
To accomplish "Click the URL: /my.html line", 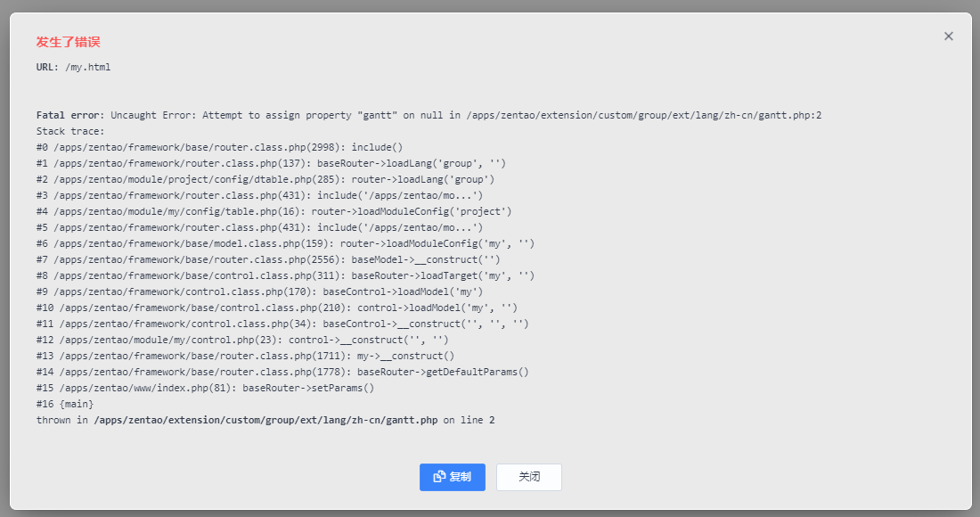I will pos(73,67).
